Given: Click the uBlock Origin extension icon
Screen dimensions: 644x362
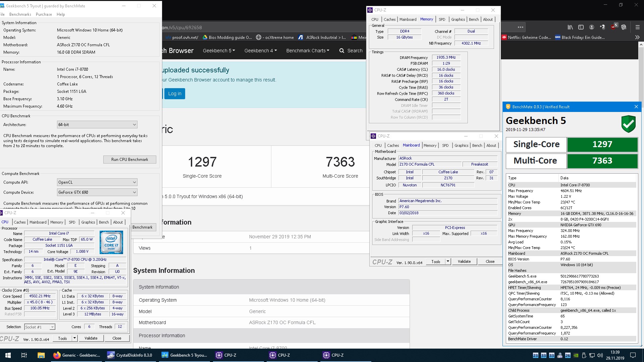Looking at the screenshot, I should pos(613,27).
